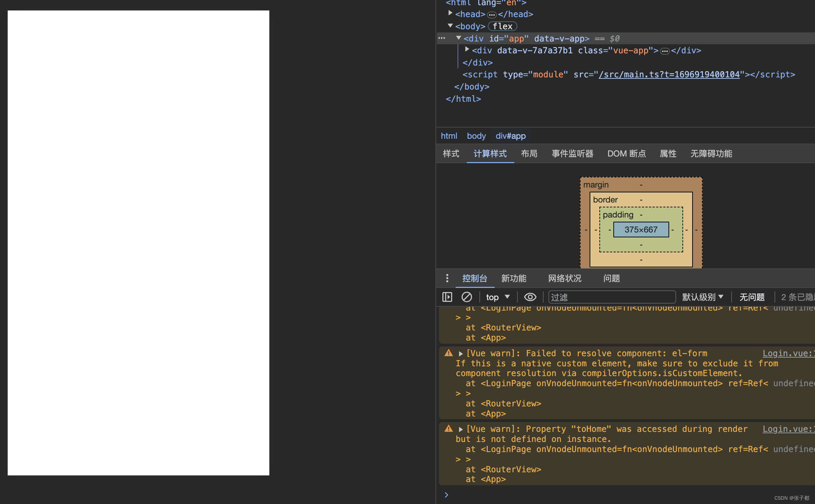Open the 无障碍功能 tab

click(x=711, y=154)
